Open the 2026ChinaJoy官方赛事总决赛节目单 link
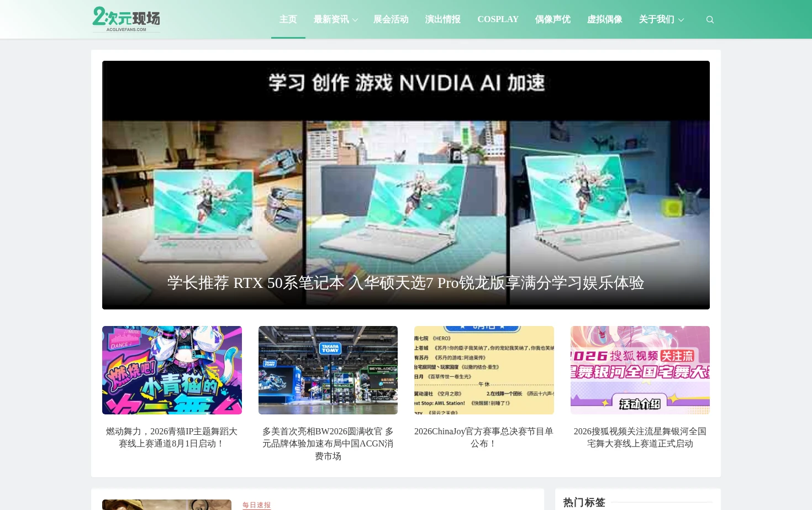 pyautogui.click(x=484, y=438)
